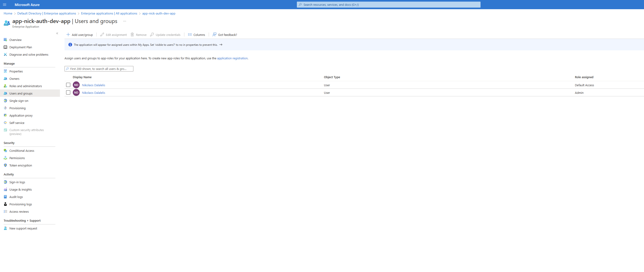Image resolution: width=644 pixels, height=272 pixels.
Task: Follow the arrow on the info banner
Action: pyautogui.click(x=221, y=45)
